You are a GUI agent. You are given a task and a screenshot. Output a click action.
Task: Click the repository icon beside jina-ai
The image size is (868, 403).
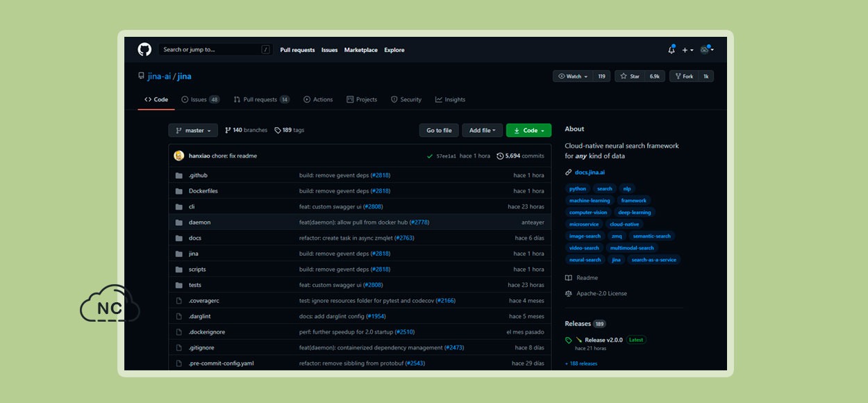click(x=141, y=76)
